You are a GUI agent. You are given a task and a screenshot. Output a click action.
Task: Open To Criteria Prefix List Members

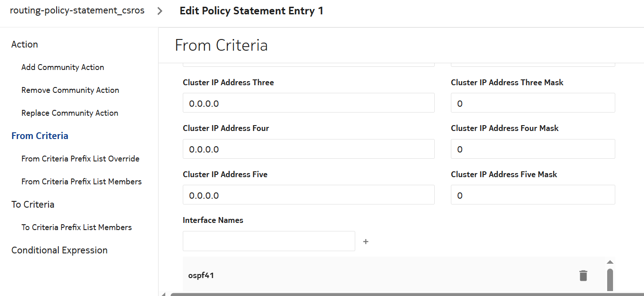pyautogui.click(x=76, y=227)
